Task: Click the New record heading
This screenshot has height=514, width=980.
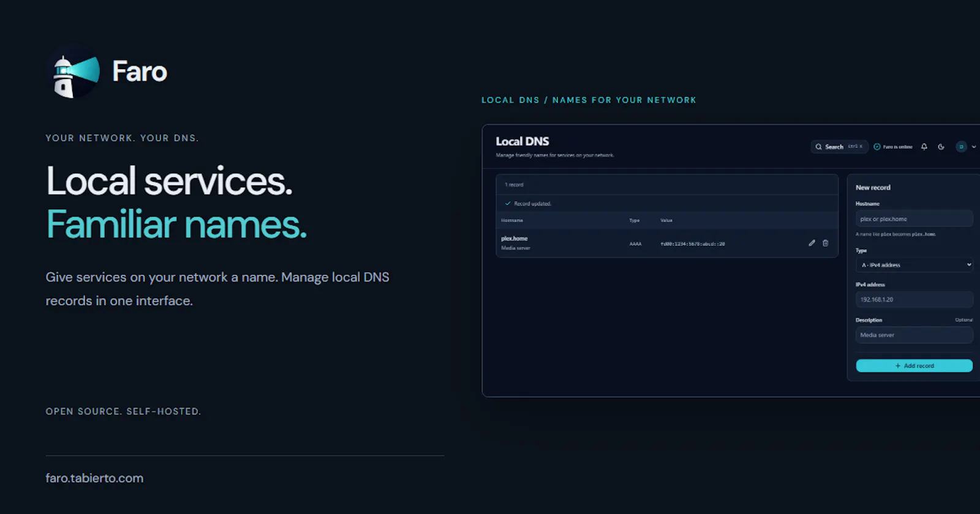Action: [x=873, y=188]
